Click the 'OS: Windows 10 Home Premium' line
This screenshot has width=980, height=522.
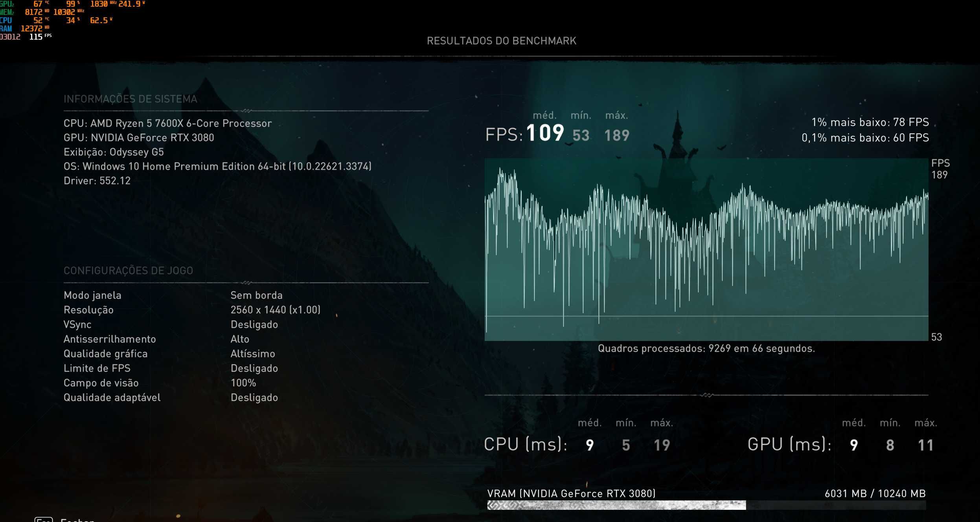217,167
